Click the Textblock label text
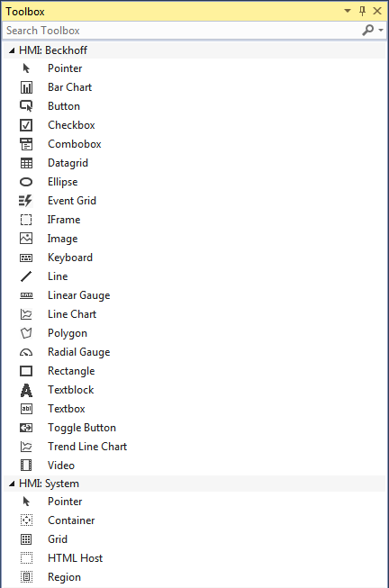389x588 pixels. click(71, 390)
